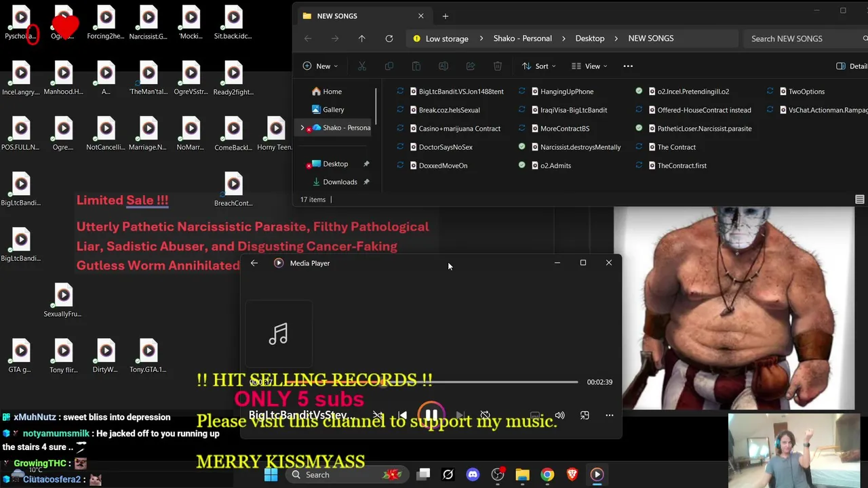Click the Cut toolbar icon
The height and width of the screenshot is (488, 868).
(x=361, y=66)
